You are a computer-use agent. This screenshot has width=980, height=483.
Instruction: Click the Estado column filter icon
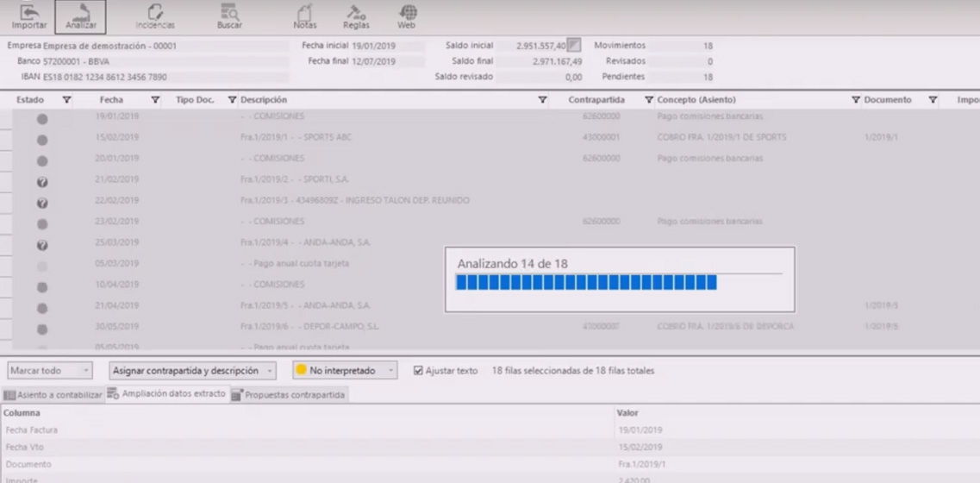point(66,100)
